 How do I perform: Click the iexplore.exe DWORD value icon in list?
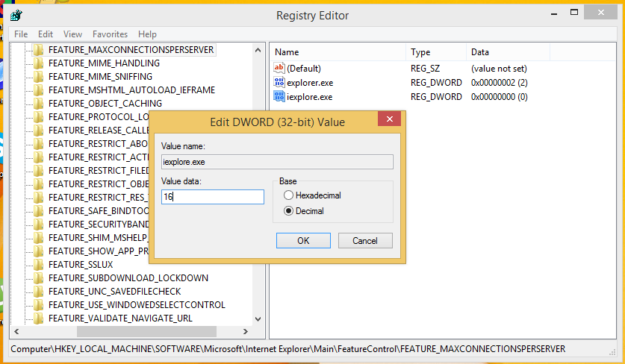click(280, 97)
